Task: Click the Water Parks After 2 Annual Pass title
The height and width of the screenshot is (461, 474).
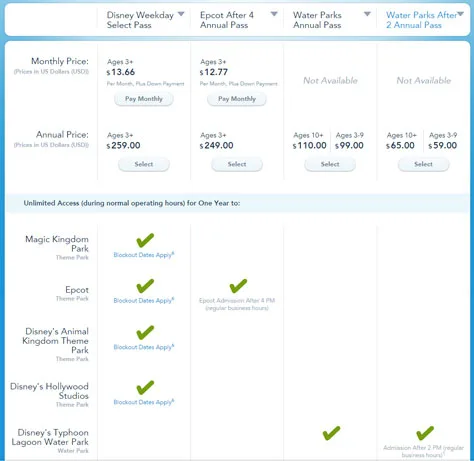Action: point(421,20)
